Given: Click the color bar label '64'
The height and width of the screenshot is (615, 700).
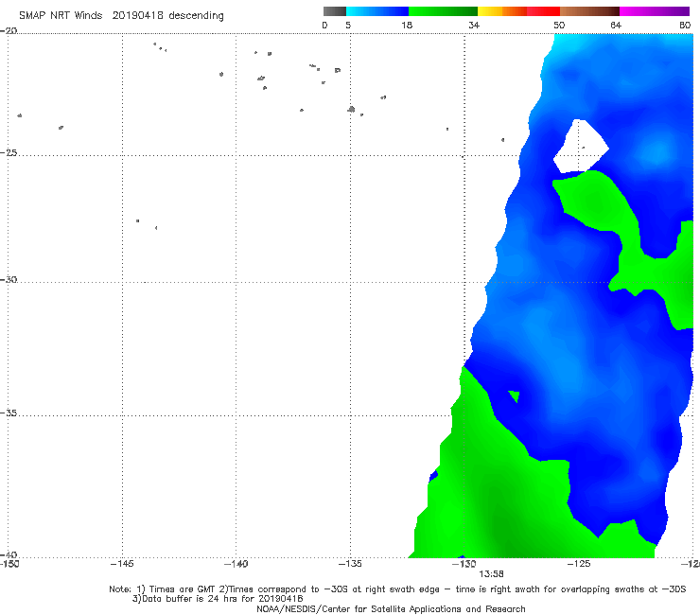Looking at the screenshot, I should 616,25.
